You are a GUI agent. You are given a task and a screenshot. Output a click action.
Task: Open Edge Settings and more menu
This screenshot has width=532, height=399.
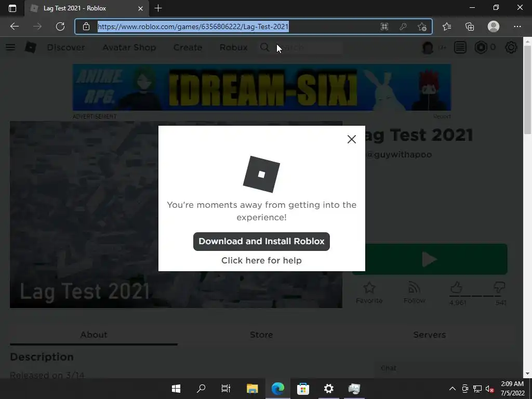click(x=517, y=26)
